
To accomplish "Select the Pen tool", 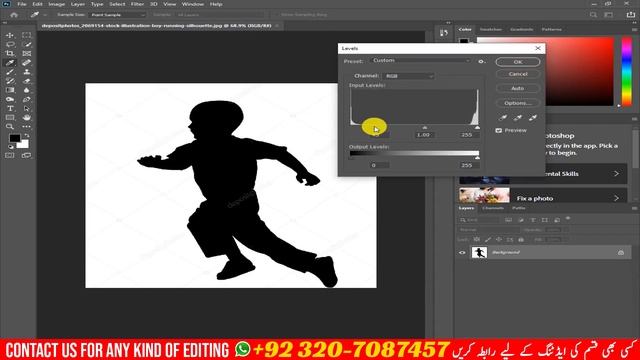I will 27,99.
